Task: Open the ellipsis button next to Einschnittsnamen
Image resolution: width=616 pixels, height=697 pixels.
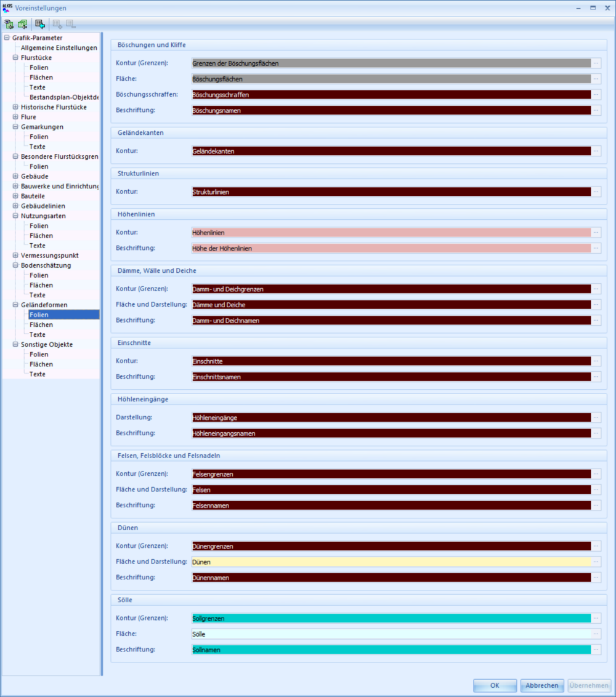Action: (596, 377)
